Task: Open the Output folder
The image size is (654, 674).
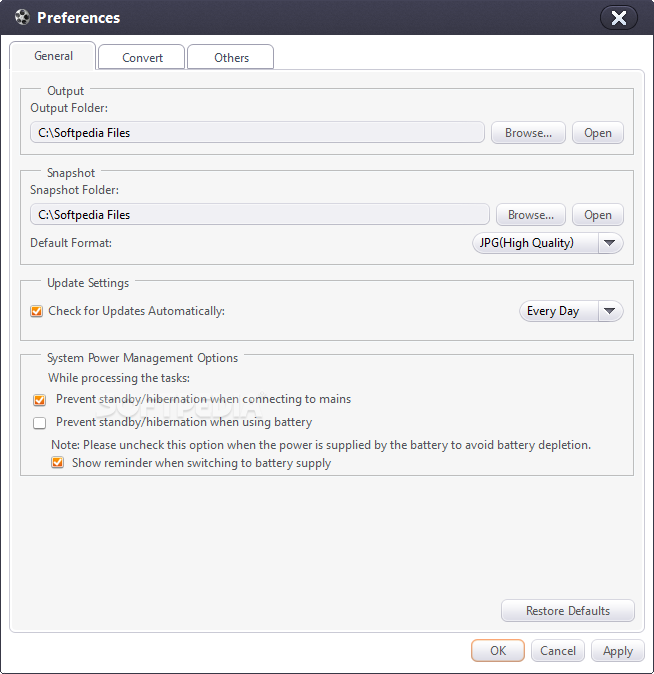Action: (x=598, y=133)
